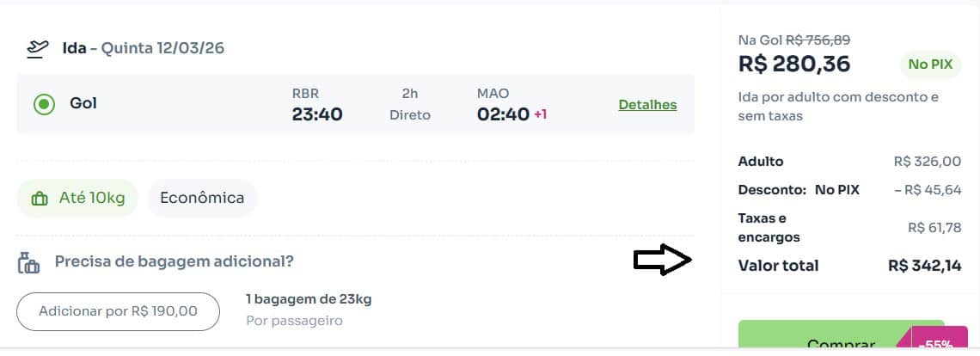This screenshot has width=980, height=356.
Task: Click the +1 next-day arrival indicator
Action: point(540,114)
